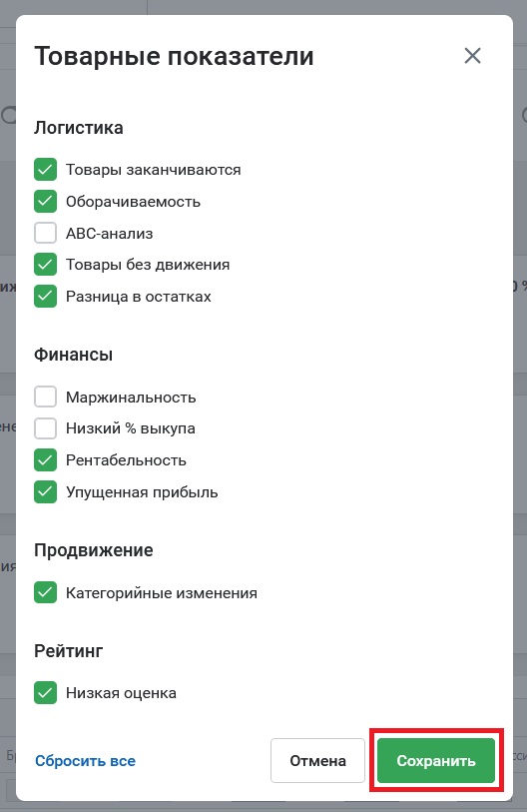Uncheck Рентабельность checkbox
Viewport: 527px width, 812px height.
coord(46,460)
